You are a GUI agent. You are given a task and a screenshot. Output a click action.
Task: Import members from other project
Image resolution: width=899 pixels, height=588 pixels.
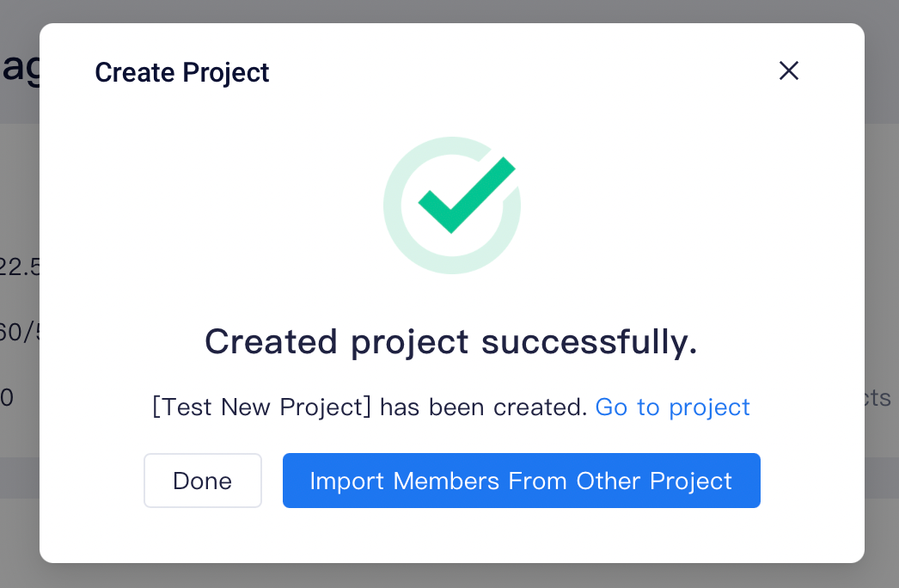tap(521, 481)
